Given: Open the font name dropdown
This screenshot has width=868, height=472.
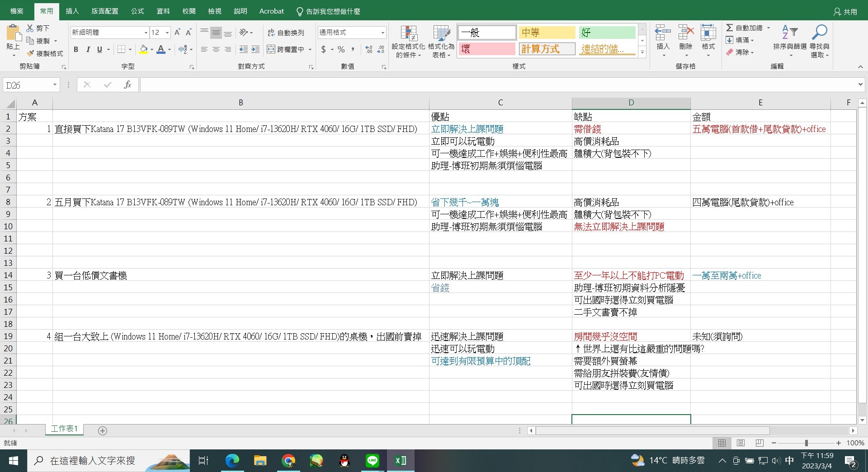Looking at the screenshot, I should click(146, 33).
